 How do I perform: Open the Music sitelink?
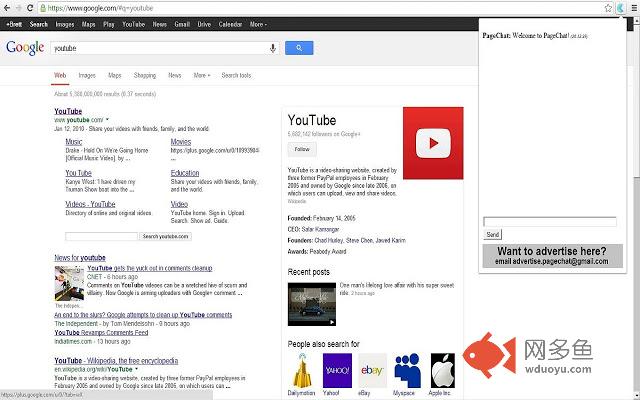click(x=74, y=142)
